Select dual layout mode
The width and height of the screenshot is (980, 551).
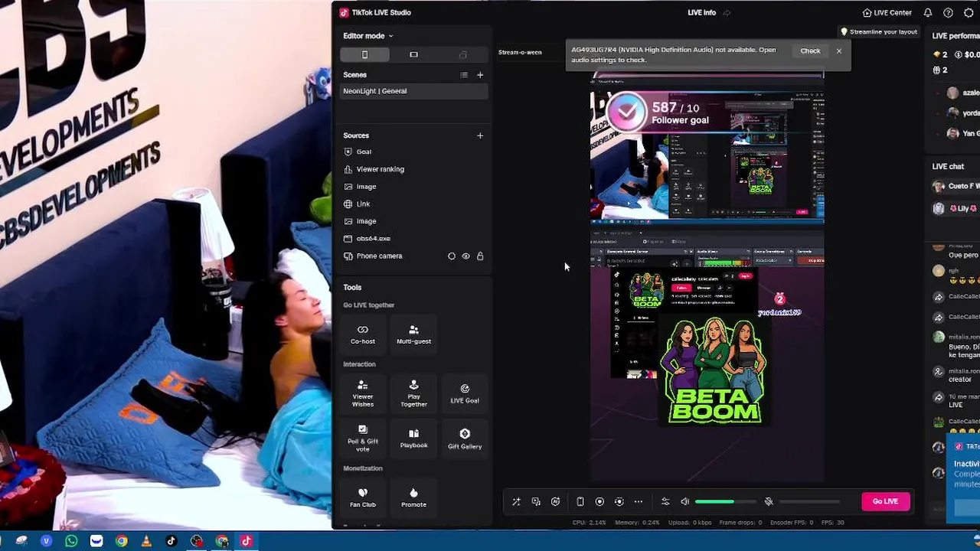(462, 54)
